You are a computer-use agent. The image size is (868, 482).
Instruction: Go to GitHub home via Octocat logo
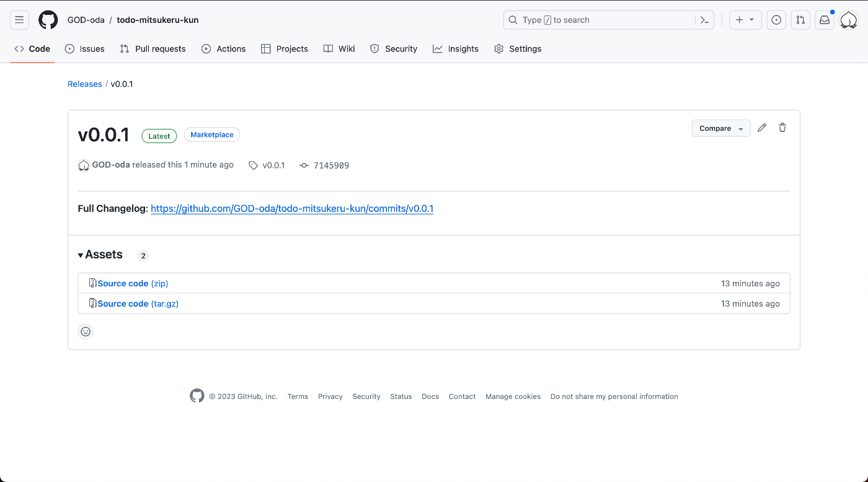[x=48, y=20]
